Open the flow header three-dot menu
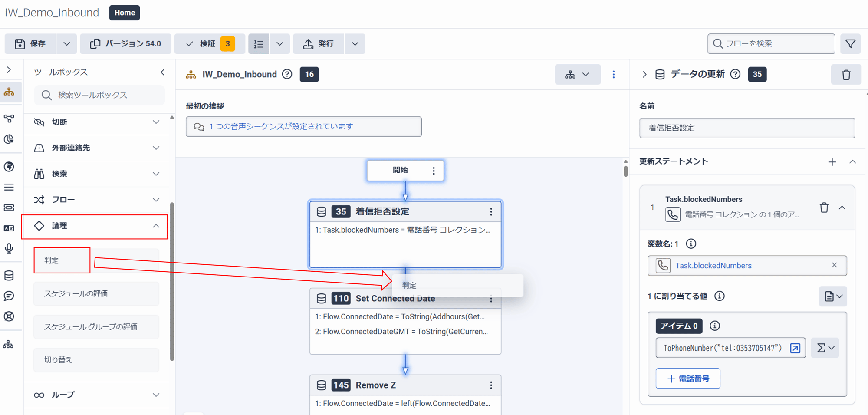 click(614, 75)
